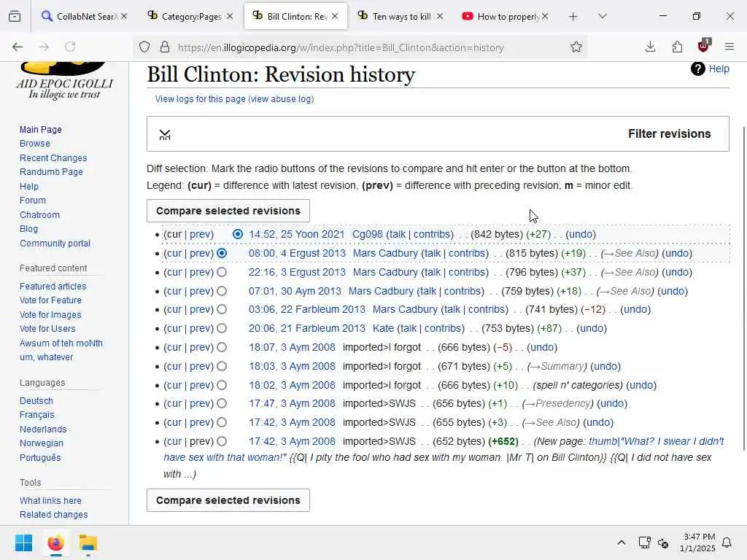Open the list all tabs dropdown
This screenshot has width=747, height=560.
(x=603, y=17)
